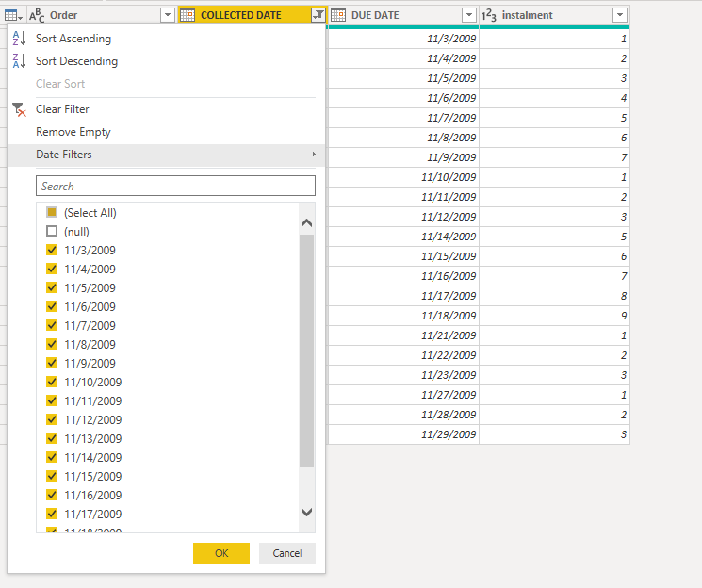The image size is (702, 588).
Task: Uncheck the 11/10/2009 checkbox
Action: 52,382
